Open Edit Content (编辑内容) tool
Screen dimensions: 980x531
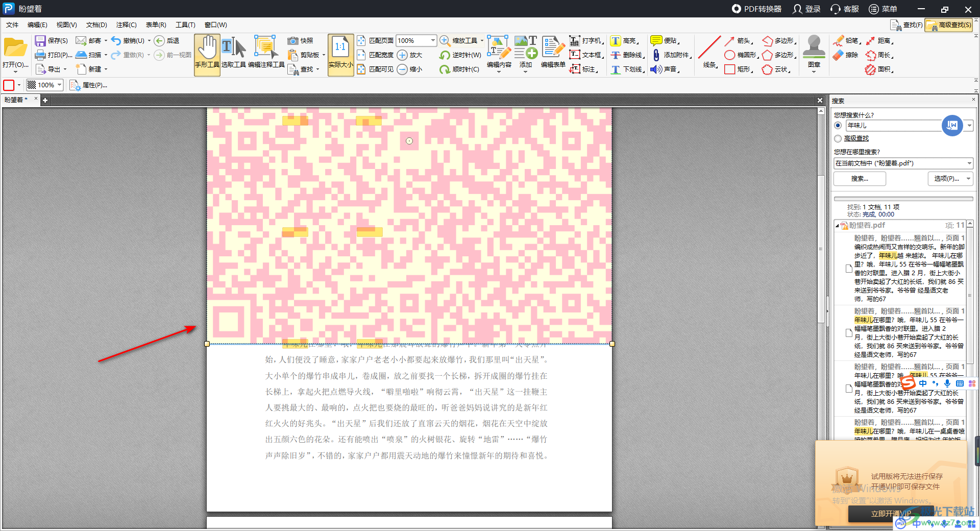click(x=499, y=53)
